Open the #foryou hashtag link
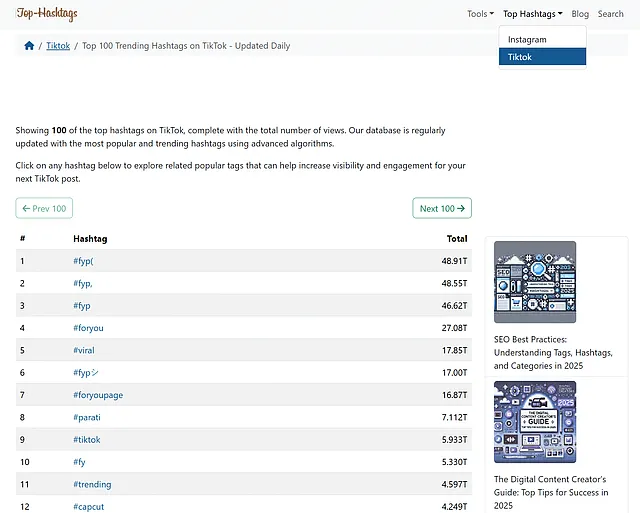The image size is (640, 513). pyautogui.click(x=88, y=328)
